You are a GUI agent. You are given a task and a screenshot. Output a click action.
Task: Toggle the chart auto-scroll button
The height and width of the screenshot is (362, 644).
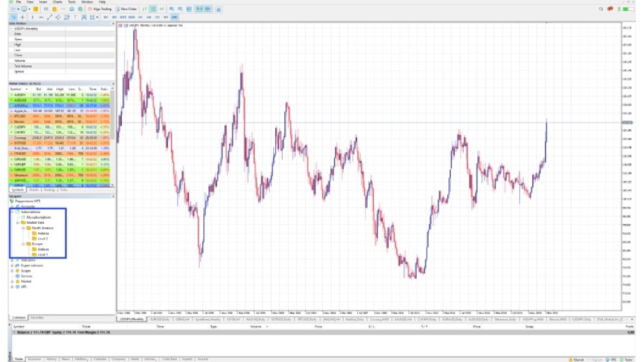click(x=199, y=9)
